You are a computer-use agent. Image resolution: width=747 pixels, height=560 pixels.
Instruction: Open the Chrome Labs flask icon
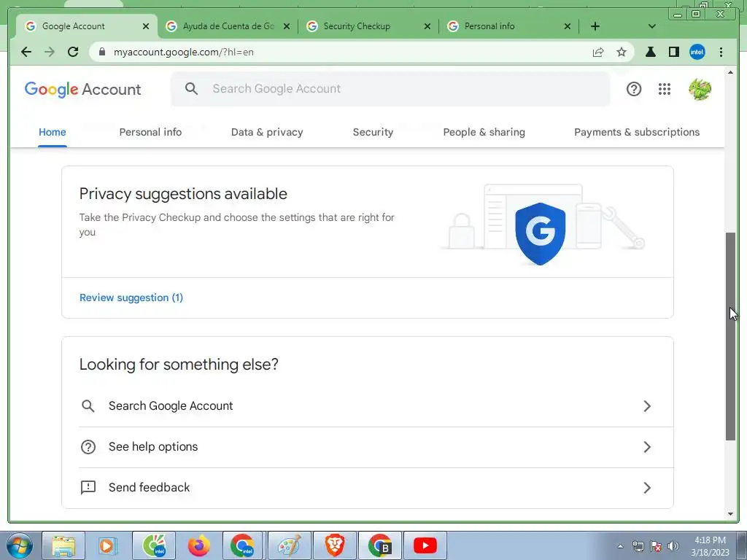pos(650,52)
